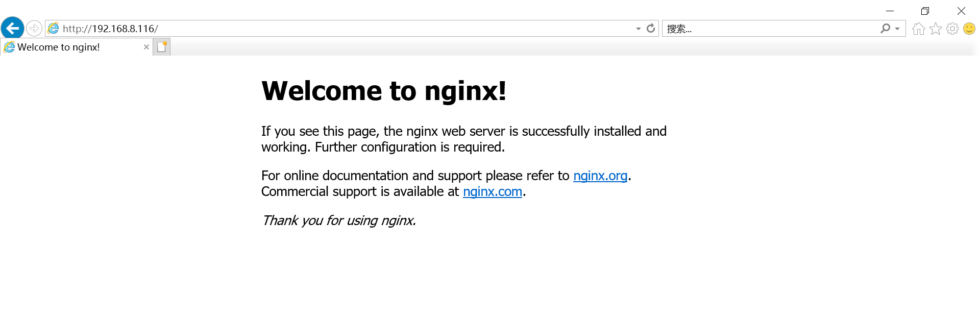Close the browser window
The width and height of the screenshot is (980, 321).
tap(961, 11)
